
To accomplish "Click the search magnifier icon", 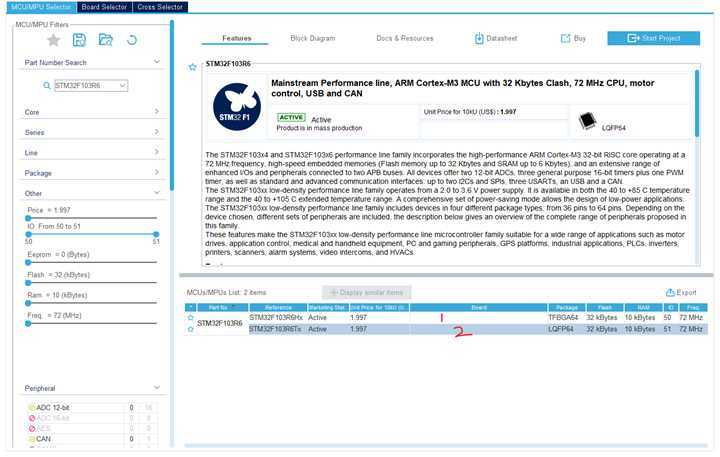I will (x=46, y=85).
